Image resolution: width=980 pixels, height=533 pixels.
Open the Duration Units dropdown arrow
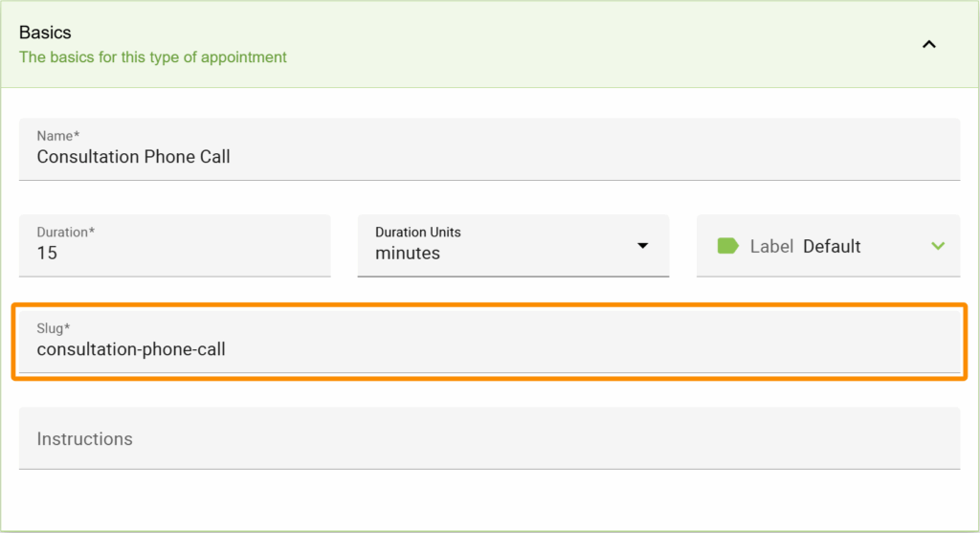click(643, 246)
